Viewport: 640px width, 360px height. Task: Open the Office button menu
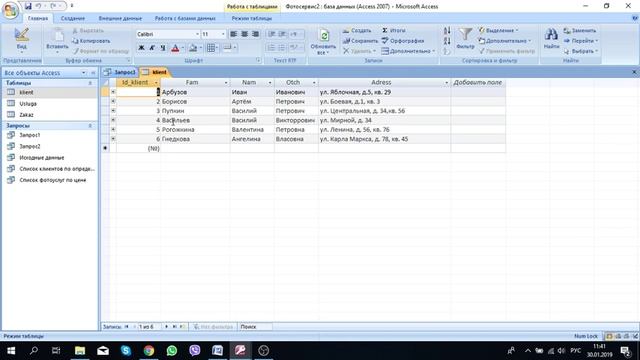click(x=10, y=10)
